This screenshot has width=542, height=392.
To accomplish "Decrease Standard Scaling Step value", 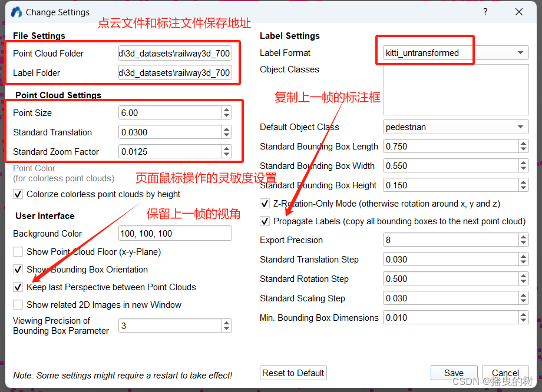I will click(x=524, y=301).
